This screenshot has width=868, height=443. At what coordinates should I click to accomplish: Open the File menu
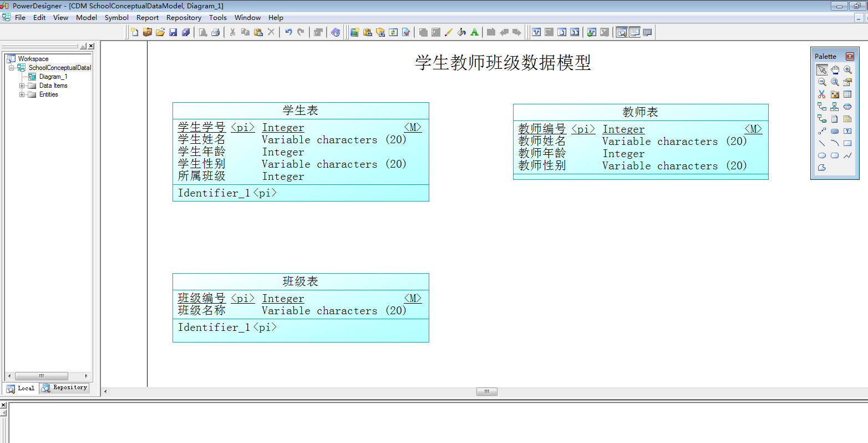[21, 18]
